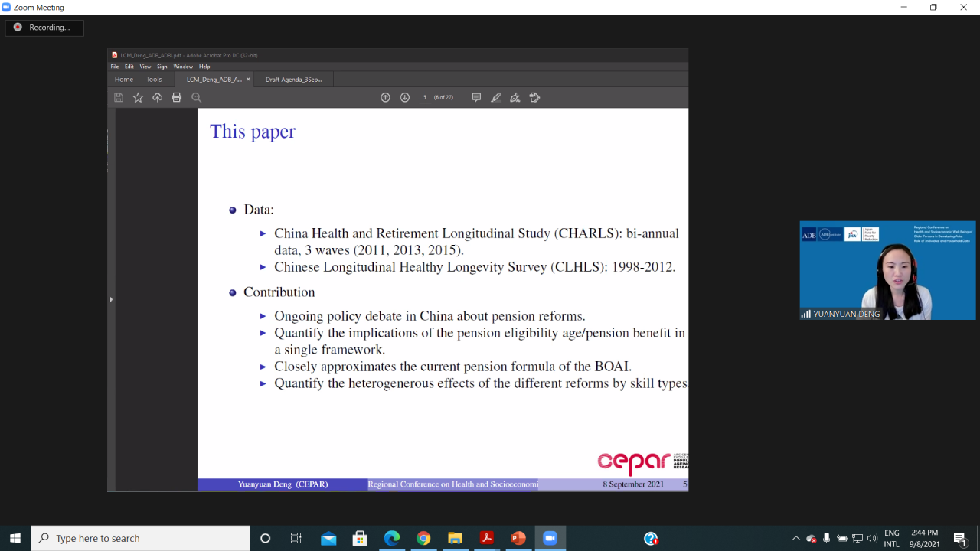The width and height of the screenshot is (980, 551).
Task: Open the Window menu in Acrobat
Action: tap(183, 67)
